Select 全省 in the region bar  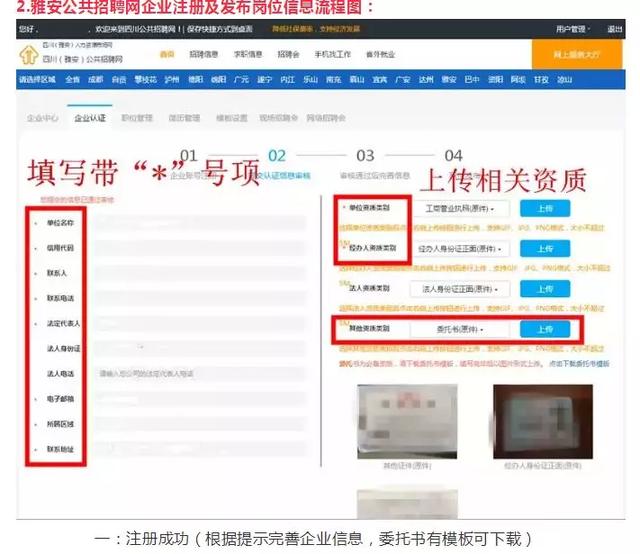coord(73,80)
